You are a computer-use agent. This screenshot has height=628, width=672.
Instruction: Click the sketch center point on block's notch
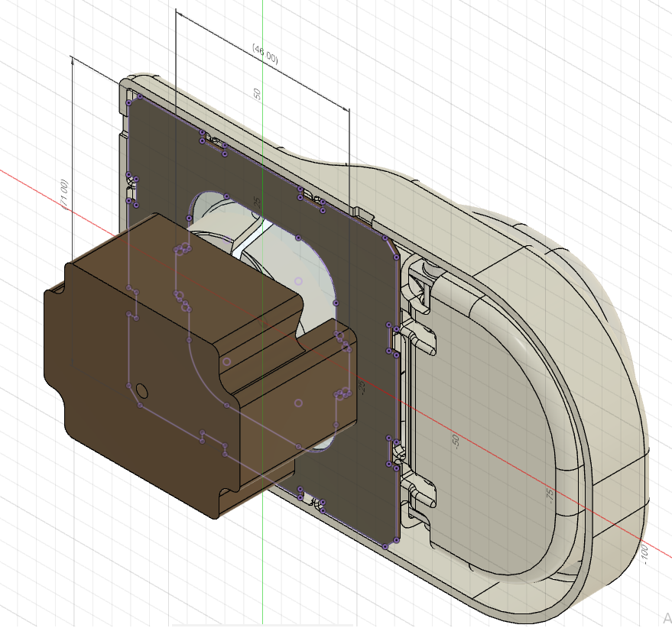[227, 361]
